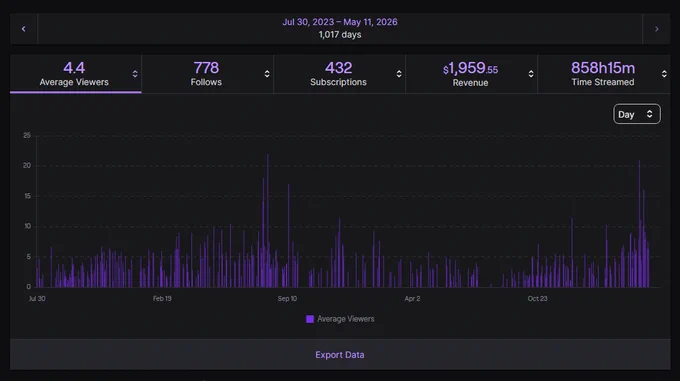Click the Jul 30 axis label

click(37, 299)
